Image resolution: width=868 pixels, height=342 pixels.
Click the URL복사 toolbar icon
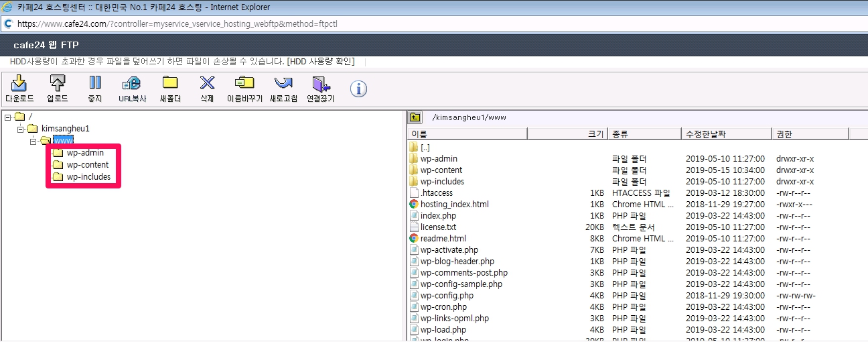click(131, 84)
